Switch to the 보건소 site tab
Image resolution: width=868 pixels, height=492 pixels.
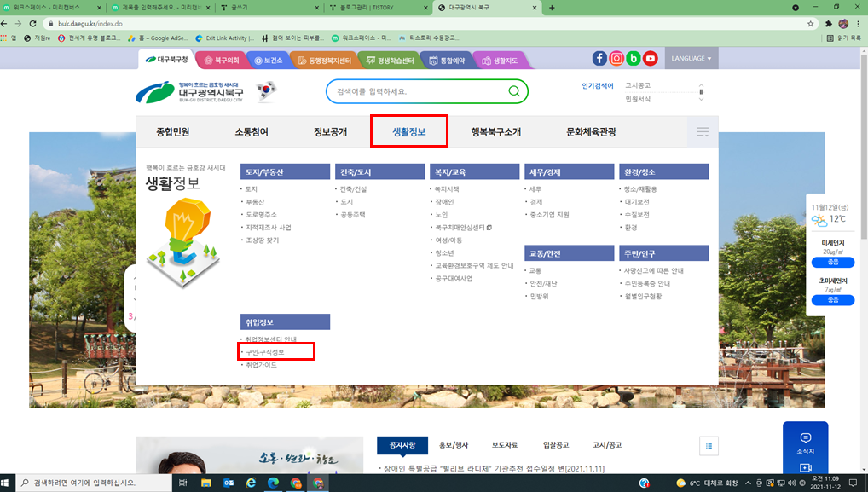269,61
